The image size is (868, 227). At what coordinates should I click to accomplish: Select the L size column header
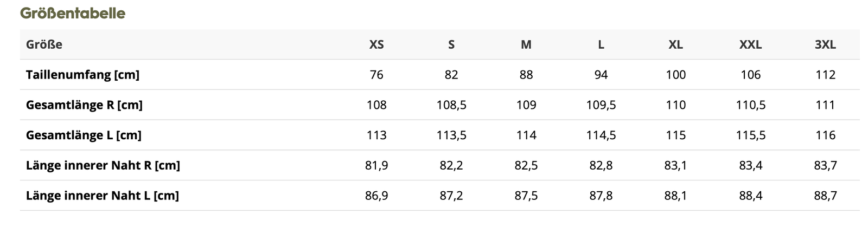coord(601,44)
